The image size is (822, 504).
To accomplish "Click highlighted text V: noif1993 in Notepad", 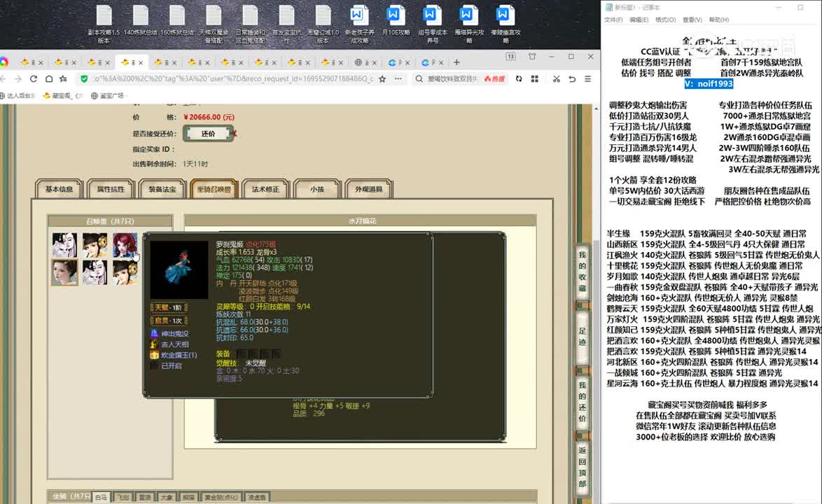I will click(x=709, y=84).
